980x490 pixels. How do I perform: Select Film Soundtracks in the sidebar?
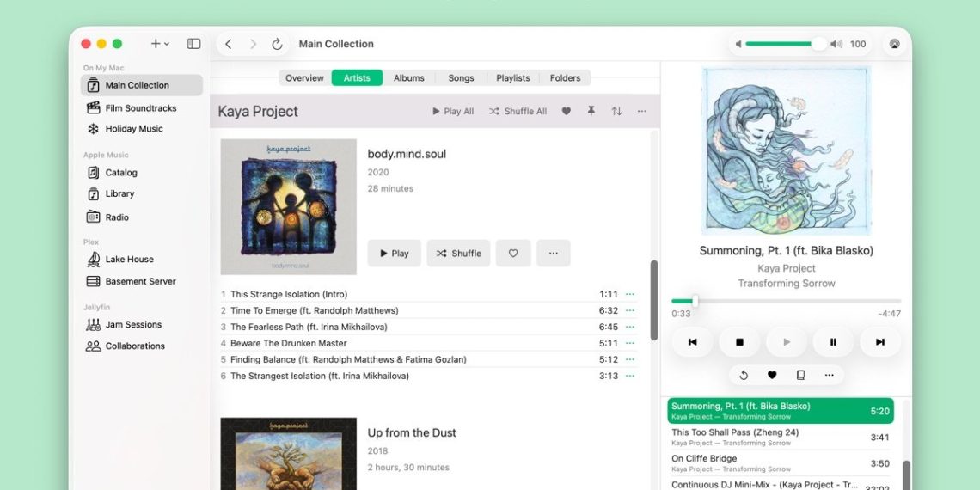point(141,108)
